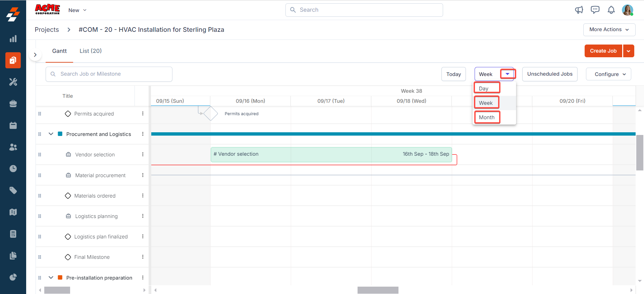
Task: Click the Create Job button
Action: tap(603, 51)
